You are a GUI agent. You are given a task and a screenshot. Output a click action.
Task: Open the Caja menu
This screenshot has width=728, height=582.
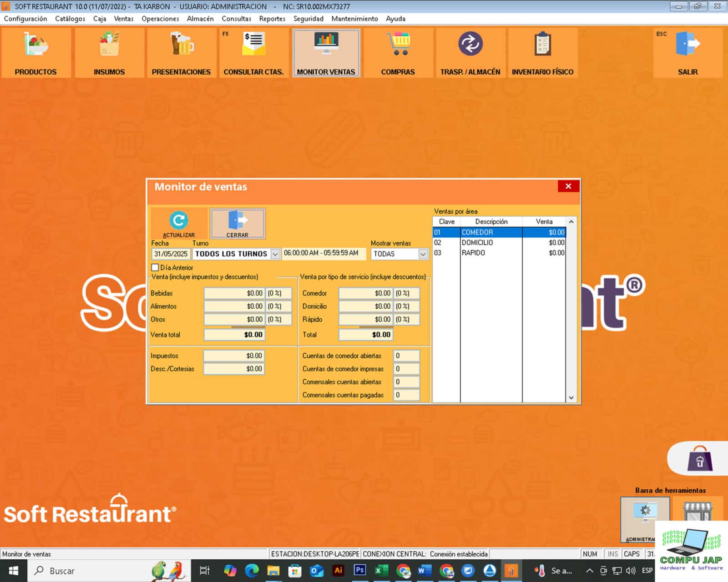click(x=100, y=19)
